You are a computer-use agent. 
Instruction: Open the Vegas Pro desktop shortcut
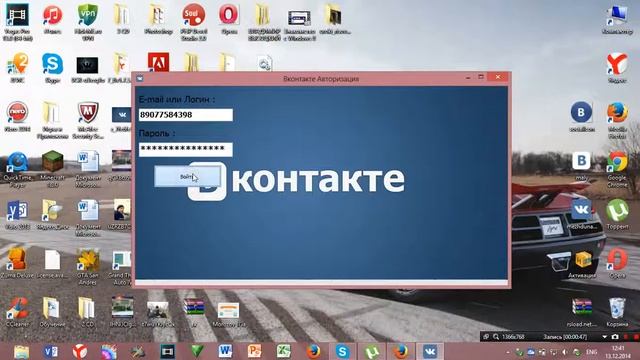(x=17, y=22)
